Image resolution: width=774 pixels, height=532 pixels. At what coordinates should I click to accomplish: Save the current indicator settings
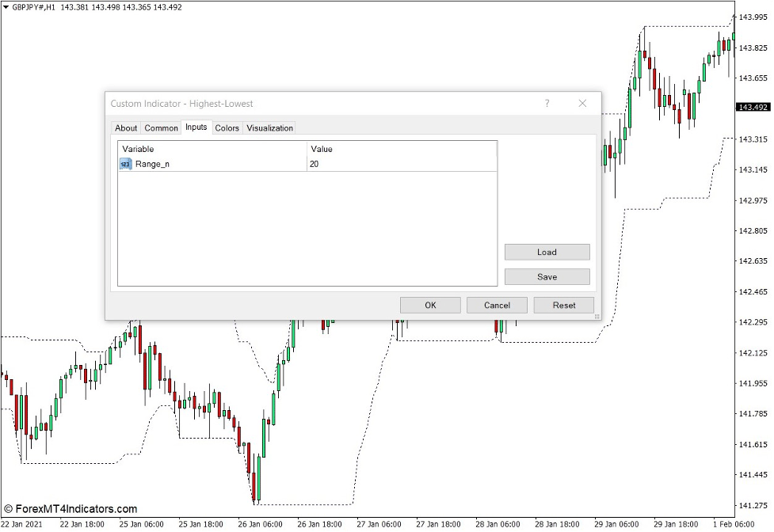547,276
